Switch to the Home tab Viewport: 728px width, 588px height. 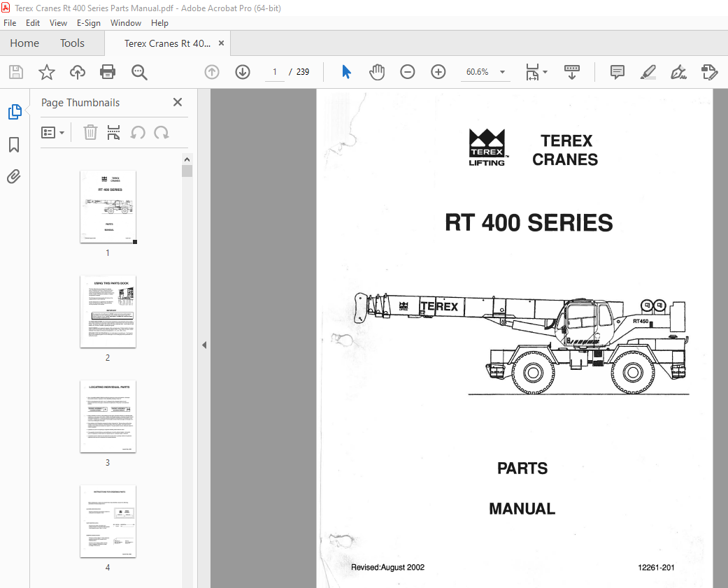pos(24,43)
